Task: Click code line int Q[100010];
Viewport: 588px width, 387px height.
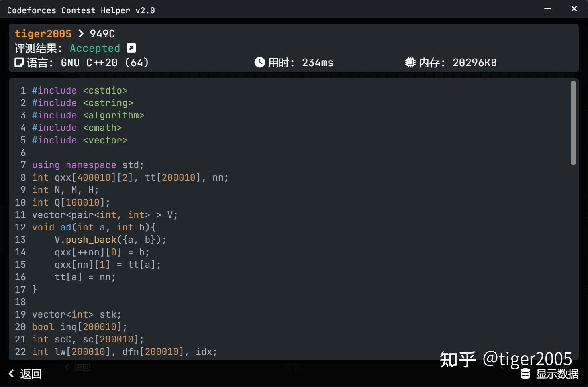Action: (71, 202)
